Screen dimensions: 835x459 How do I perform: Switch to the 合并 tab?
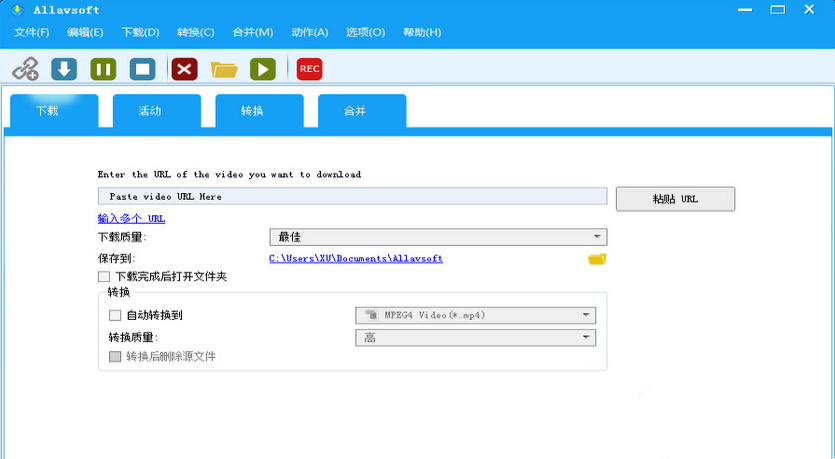[362, 111]
